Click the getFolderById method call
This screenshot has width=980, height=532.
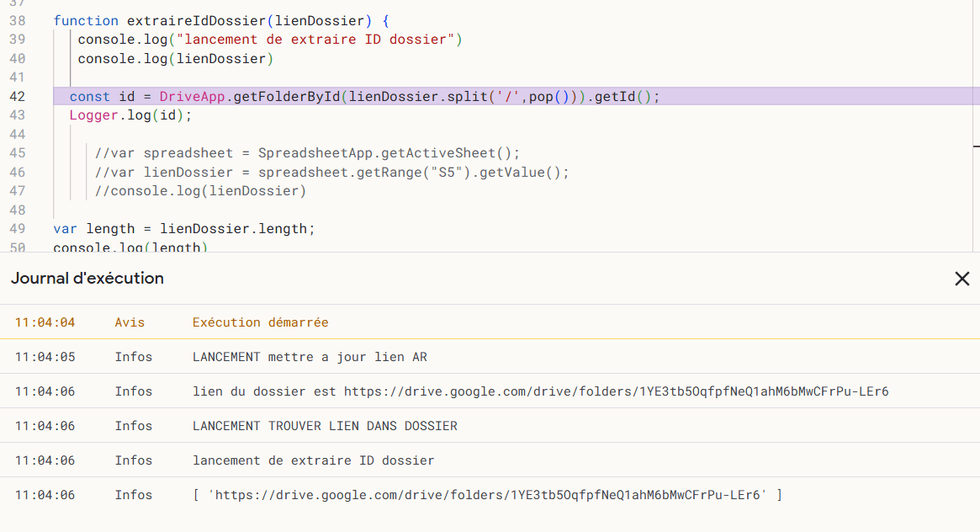pyautogui.click(x=287, y=97)
